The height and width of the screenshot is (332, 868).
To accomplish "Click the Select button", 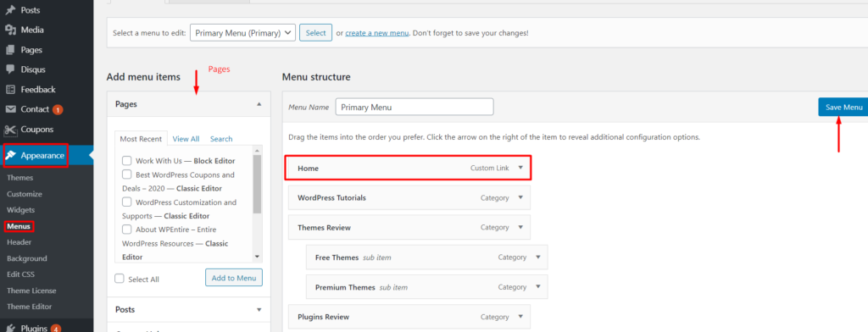I will 315,33.
